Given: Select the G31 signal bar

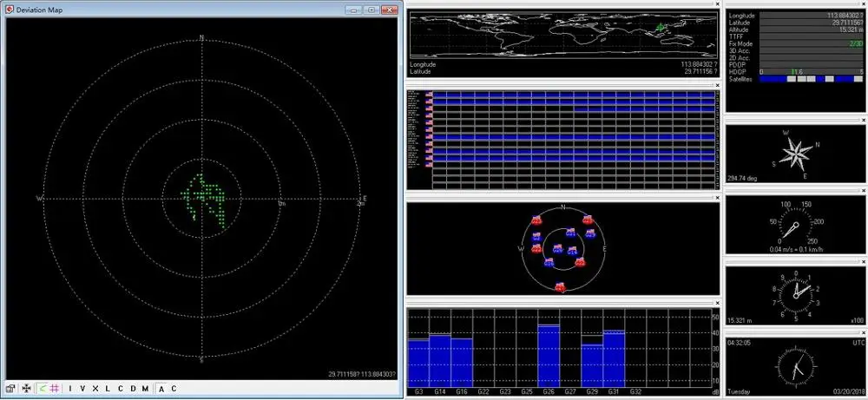Looking at the screenshot, I should [614, 358].
